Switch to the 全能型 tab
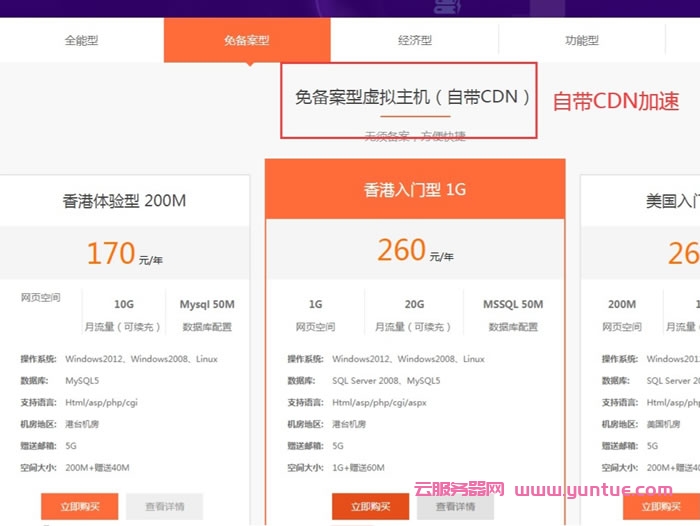700x526 pixels. [82, 41]
